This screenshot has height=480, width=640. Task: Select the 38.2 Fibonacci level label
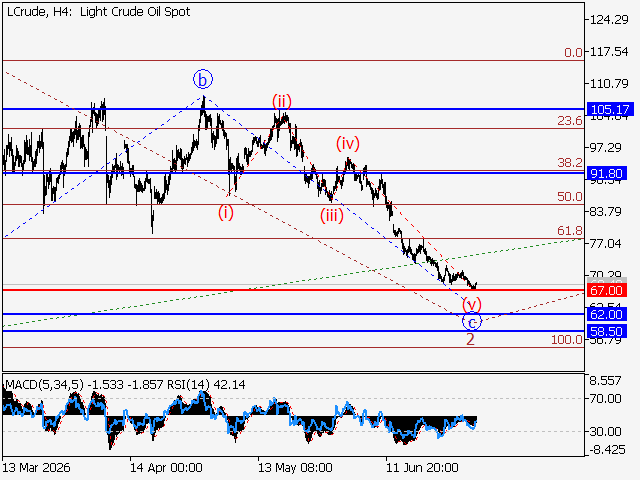click(570, 163)
